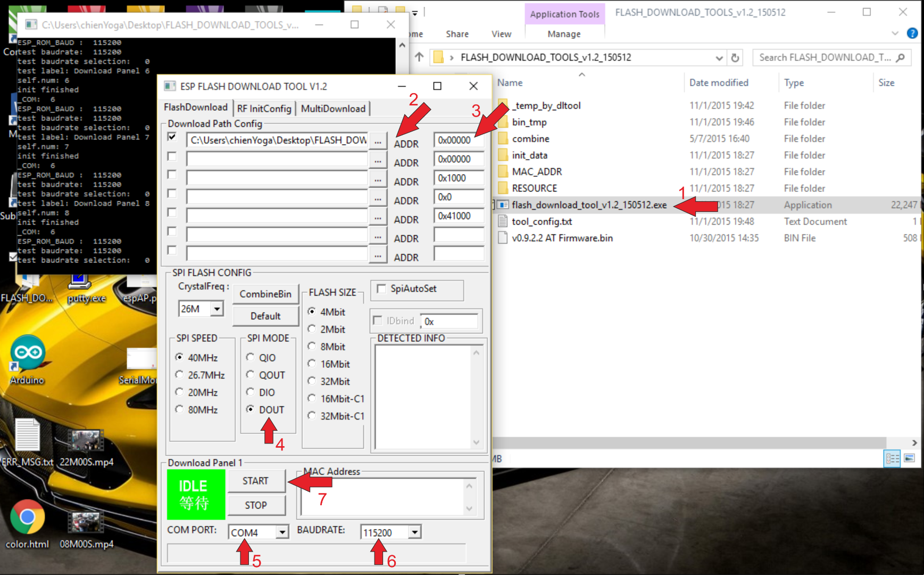Open the CrystalFreq dropdown
Image resolution: width=924 pixels, height=575 pixels.
coord(217,308)
